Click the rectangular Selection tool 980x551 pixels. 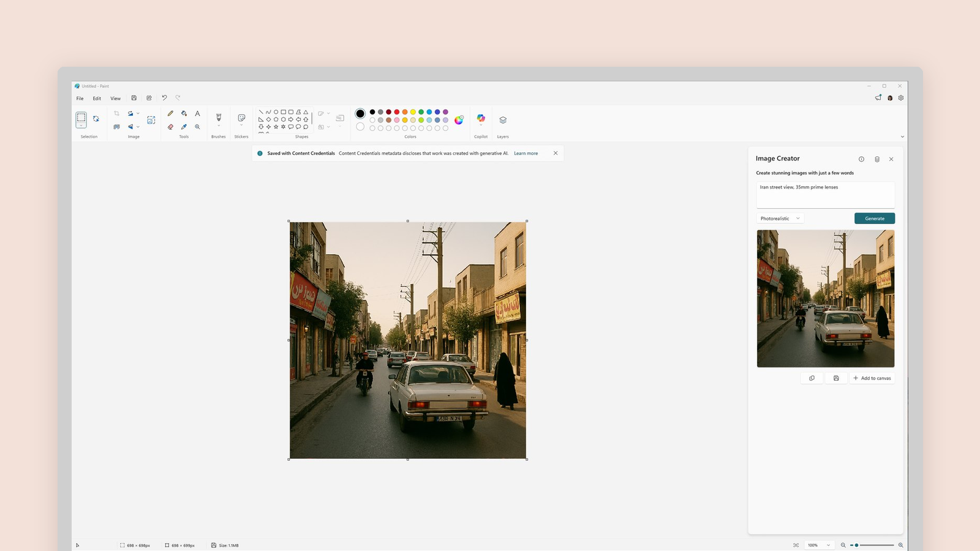pyautogui.click(x=81, y=117)
